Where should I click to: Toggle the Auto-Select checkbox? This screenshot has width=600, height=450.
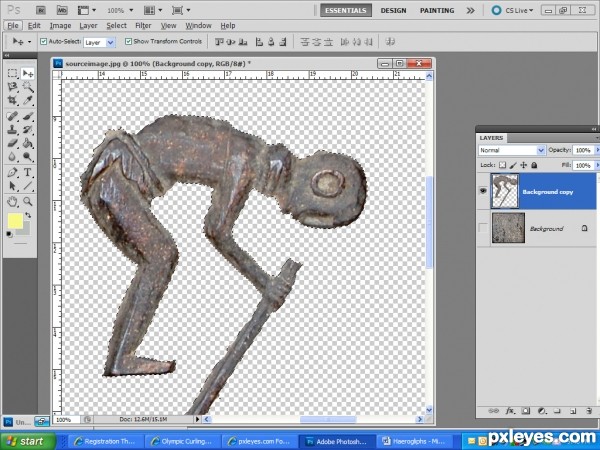[x=44, y=41]
